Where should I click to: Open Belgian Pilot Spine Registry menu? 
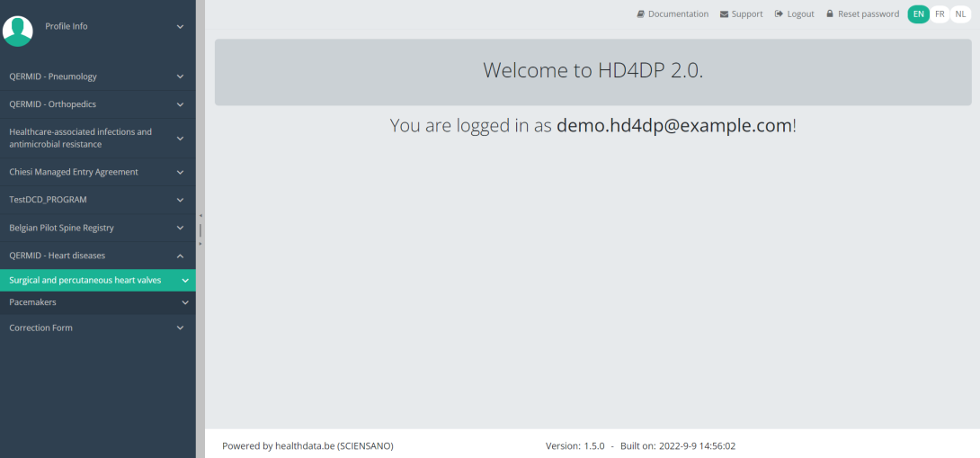pos(62,228)
